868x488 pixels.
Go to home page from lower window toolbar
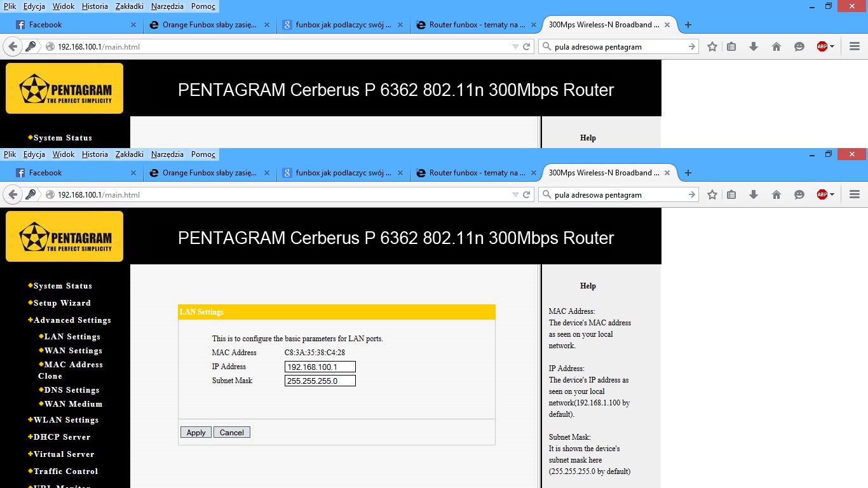pyautogui.click(x=776, y=194)
